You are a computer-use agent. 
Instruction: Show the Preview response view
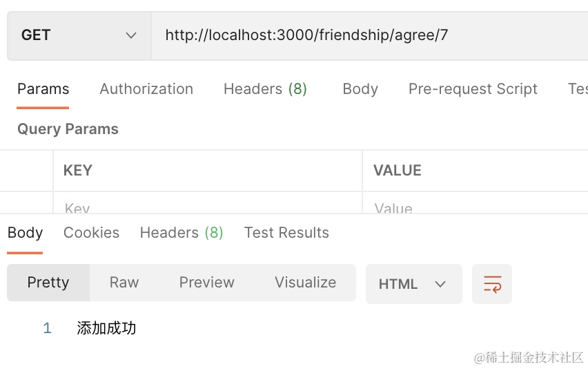(206, 283)
